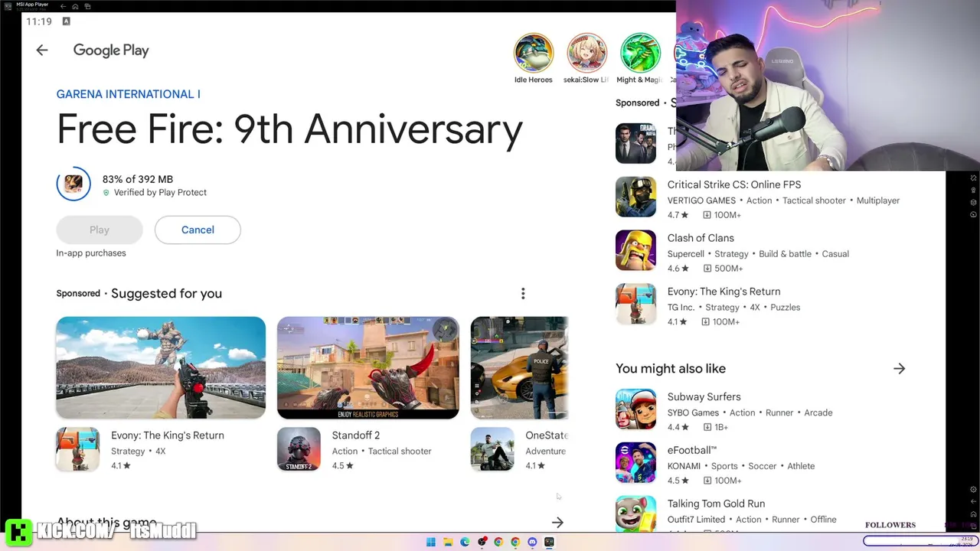The image size is (980, 551).
Task: Cancel the Free Fire download
Action: tap(198, 230)
